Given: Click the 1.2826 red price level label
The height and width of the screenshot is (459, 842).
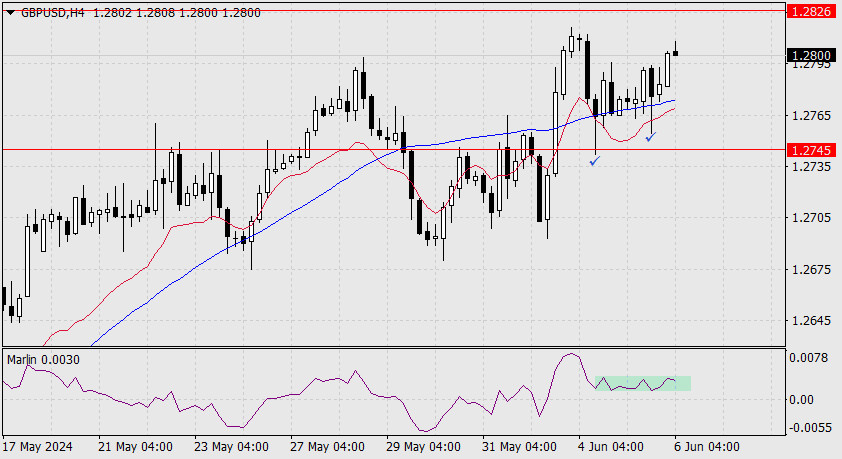Looking at the screenshot, I should coord(811,11).
